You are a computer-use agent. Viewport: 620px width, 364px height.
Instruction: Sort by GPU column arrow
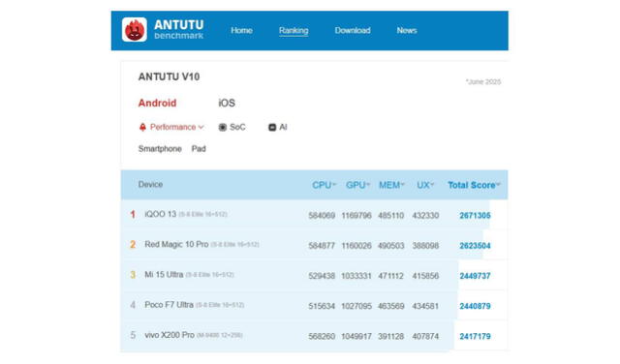tap(368, 185)
